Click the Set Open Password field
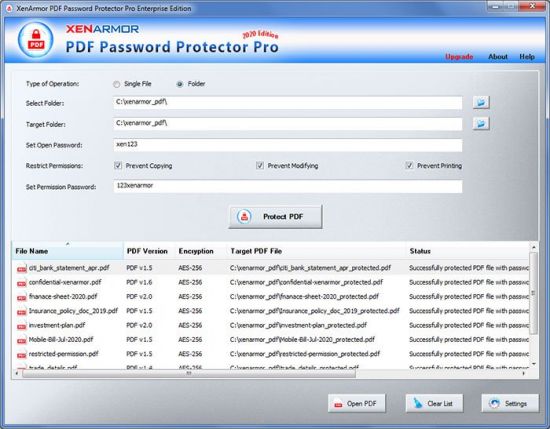 tap(288, 145)
